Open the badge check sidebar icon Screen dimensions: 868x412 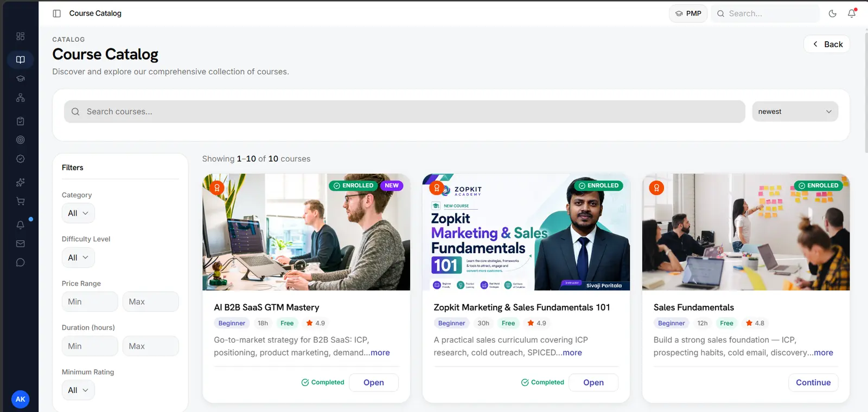point(21,159)
